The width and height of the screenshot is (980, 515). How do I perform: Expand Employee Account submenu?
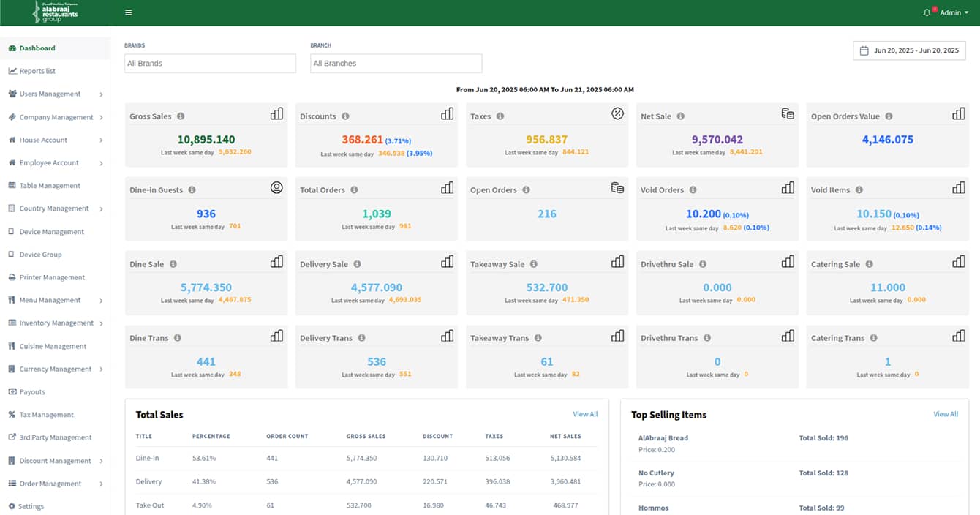click(x=55, y=162)
